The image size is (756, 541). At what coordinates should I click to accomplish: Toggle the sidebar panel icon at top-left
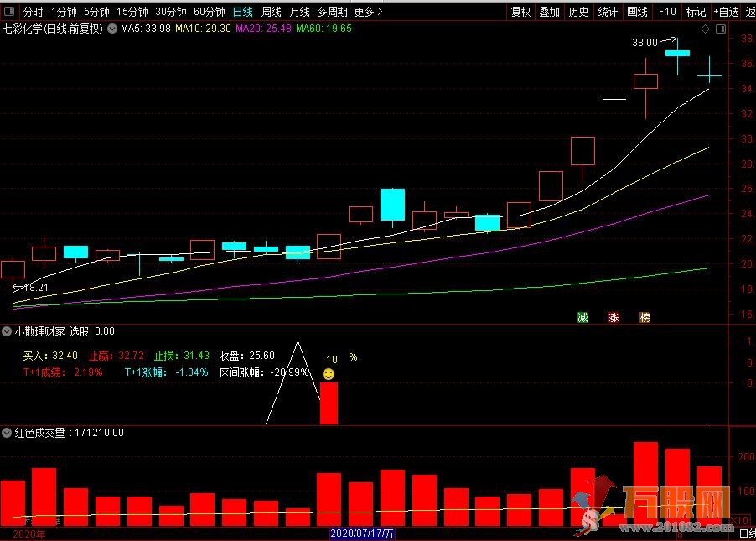tap(10, 11)
